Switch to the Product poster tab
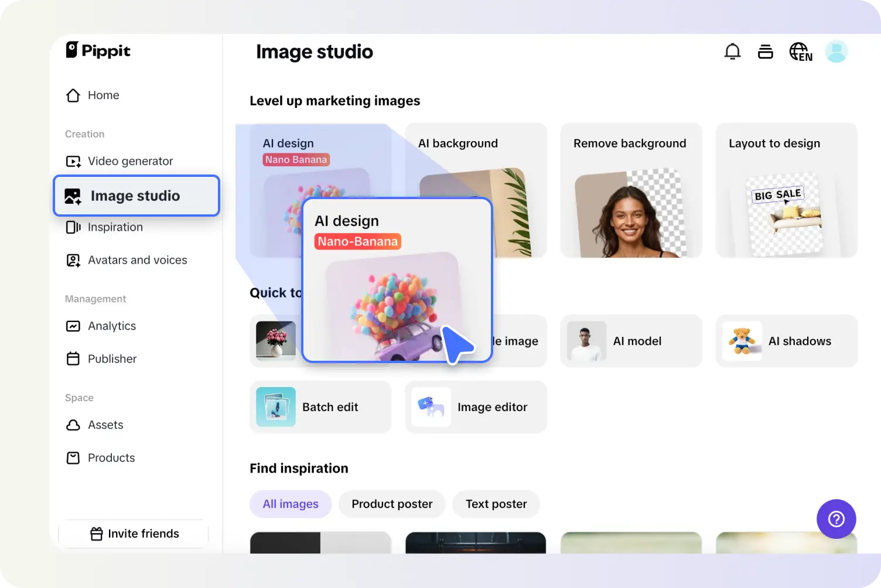The height and width of the screenshot is (588, 881). pyautogui.click(x=391, y=504)
